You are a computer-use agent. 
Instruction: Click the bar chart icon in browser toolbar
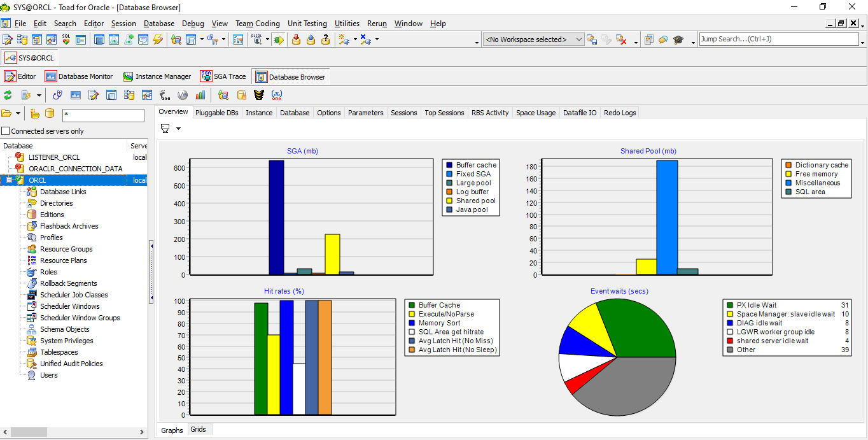coord(200,95)
